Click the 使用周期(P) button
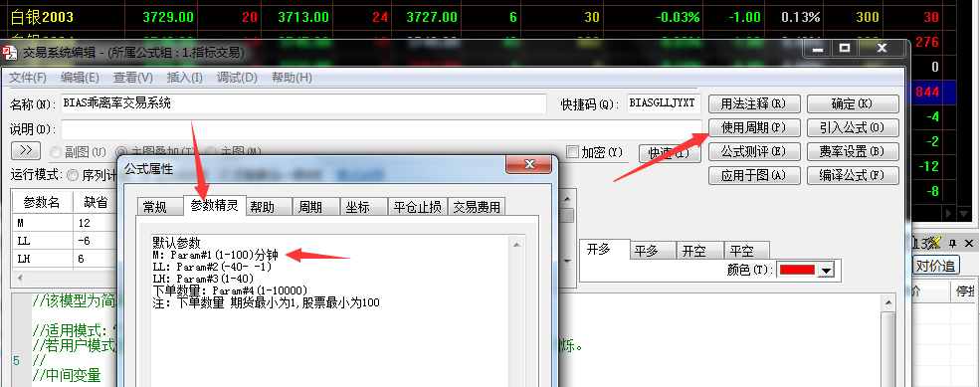Image resolution: width=980 pixels, height=387 pixels. (754, 127)
